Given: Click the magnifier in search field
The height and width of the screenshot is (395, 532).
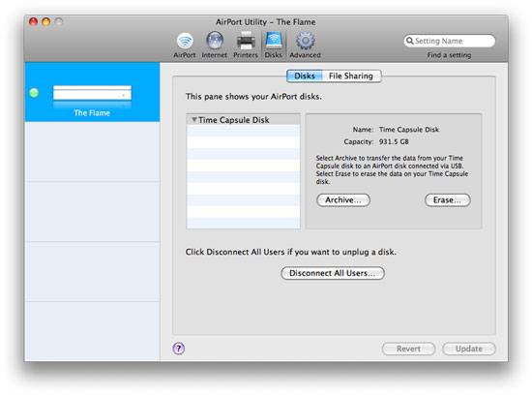Looking at the screenshot, I should pyautogui.click(x=410, y=41).
